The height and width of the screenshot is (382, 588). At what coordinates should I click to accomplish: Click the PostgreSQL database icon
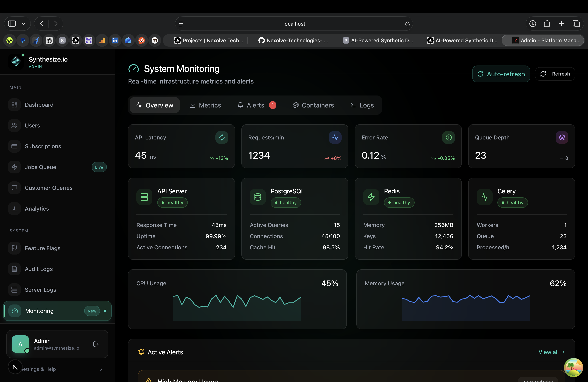257,197
